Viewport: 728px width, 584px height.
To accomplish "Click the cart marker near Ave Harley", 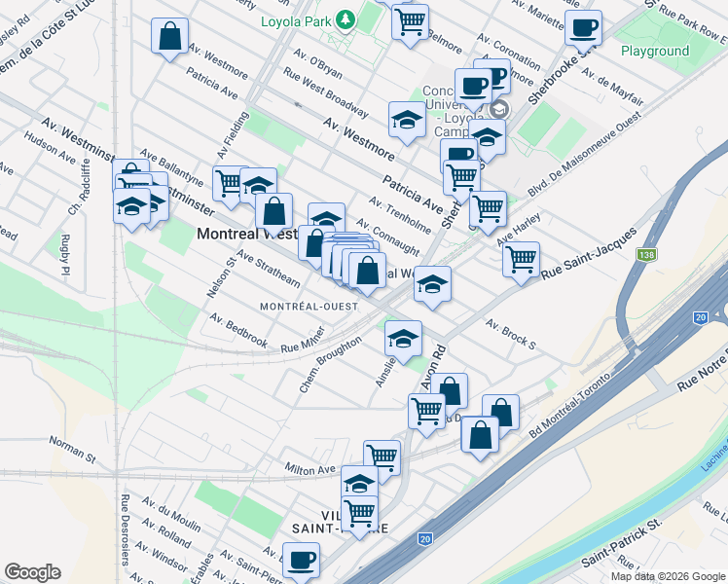I will pos(488,209).
